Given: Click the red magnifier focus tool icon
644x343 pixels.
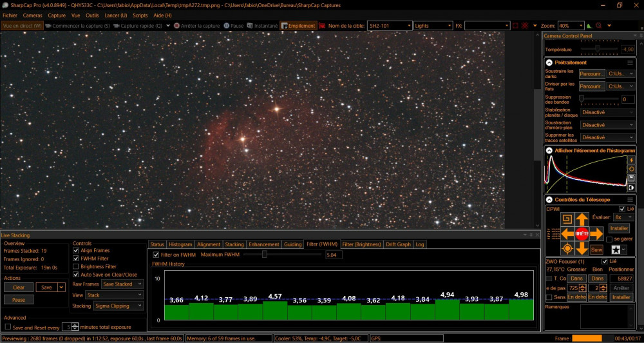Looking at the screenshot, I should click(598, 26).
